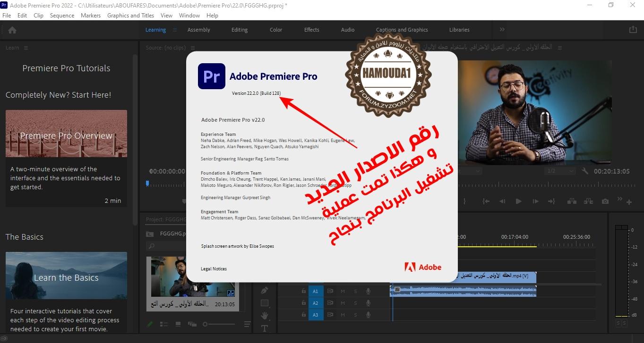Lock track A2
Image resolution: width=644 pixels, height=343 pixels.
click(x=304, y=303)
